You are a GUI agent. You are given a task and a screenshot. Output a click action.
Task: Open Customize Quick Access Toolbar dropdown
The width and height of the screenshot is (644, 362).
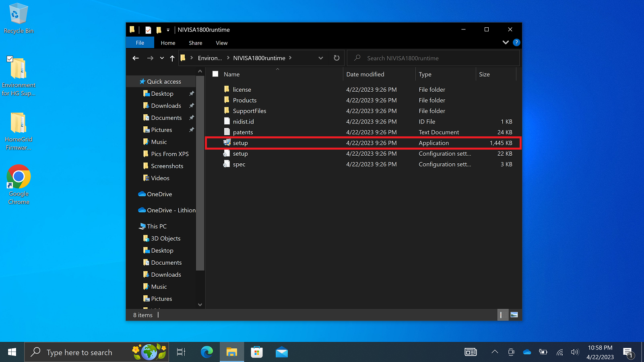[x=168, y=30]
